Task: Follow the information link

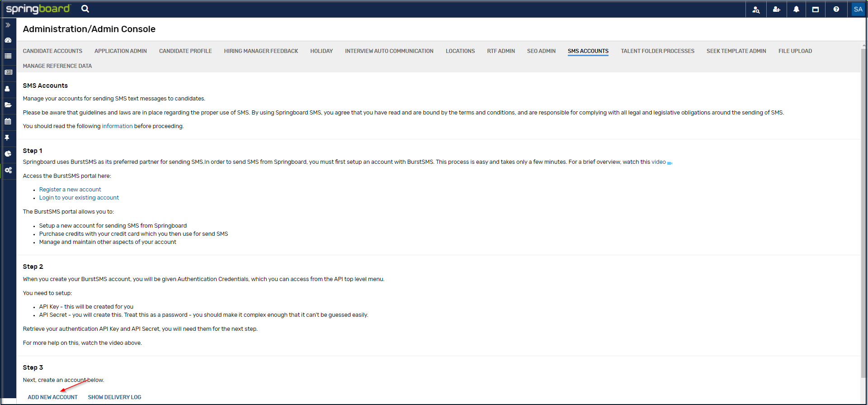Action: [117, 126]
